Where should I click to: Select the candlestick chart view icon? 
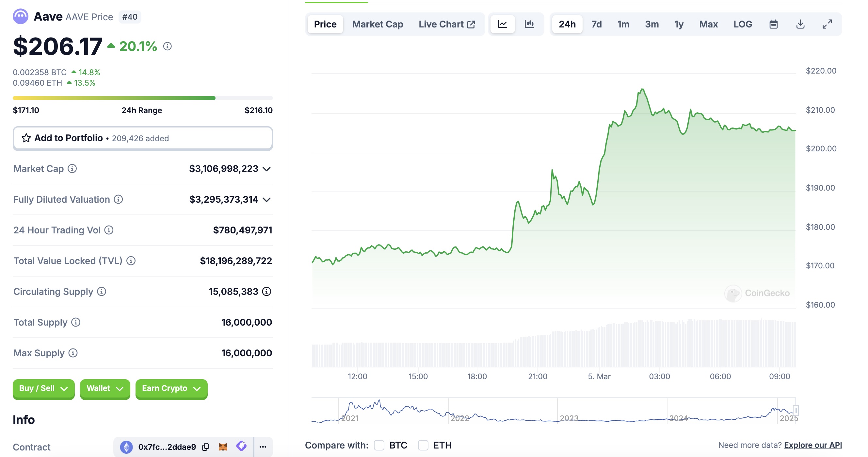click(529, 24)
